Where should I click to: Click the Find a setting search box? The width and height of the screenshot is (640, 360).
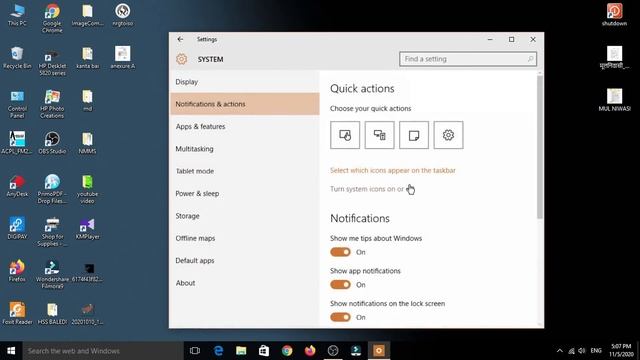(468, 59)
